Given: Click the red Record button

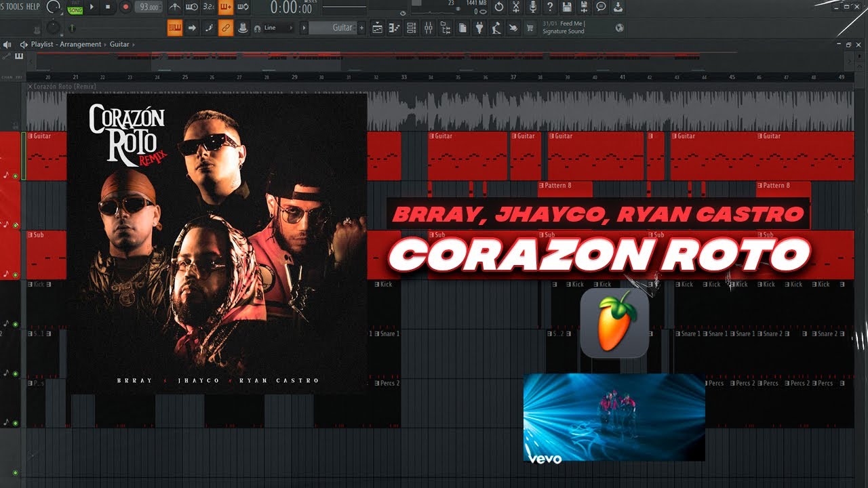Looking at the screenshot, I should point(125,7).
